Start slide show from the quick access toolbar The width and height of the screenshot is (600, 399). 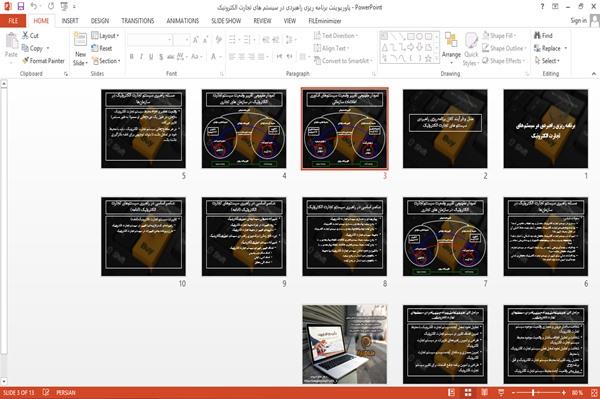64,6
